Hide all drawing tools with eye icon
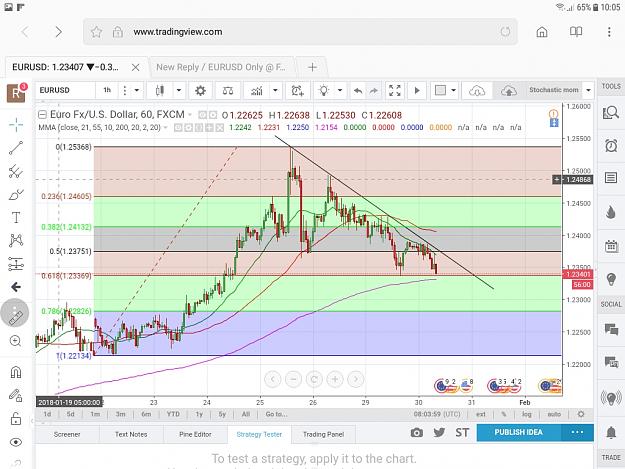The width and height of the screenshot is (625, 469). coord(16,442)
